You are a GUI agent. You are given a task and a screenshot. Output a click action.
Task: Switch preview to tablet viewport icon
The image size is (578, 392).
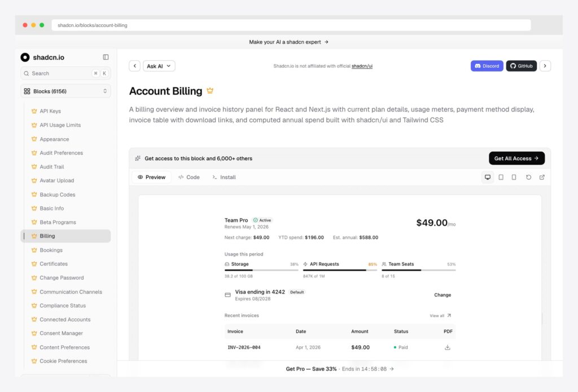[501, 177]
